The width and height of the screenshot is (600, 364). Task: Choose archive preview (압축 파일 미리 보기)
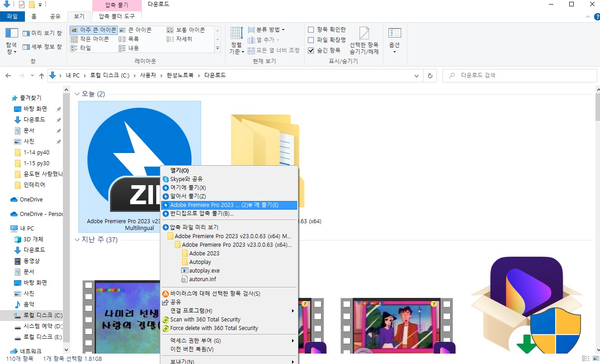[229, 227]
